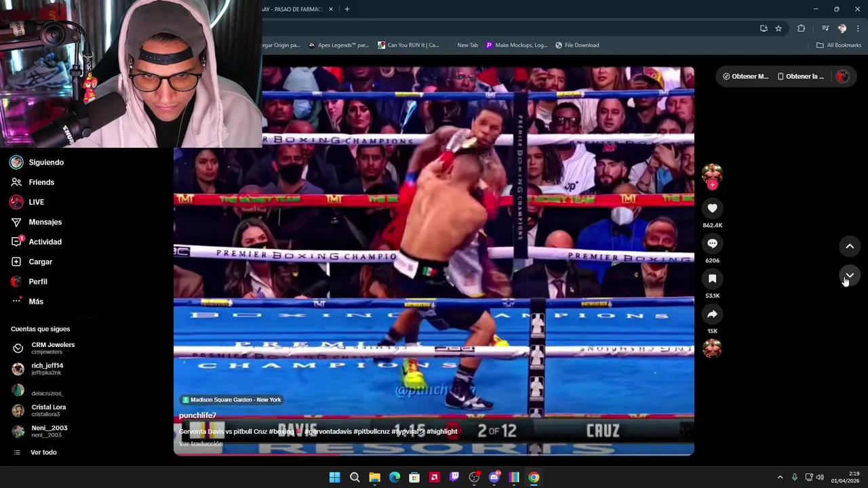Click the #highlight hashtag
Viewport: 868px width, 488px height.
click(x=442, y=431)
